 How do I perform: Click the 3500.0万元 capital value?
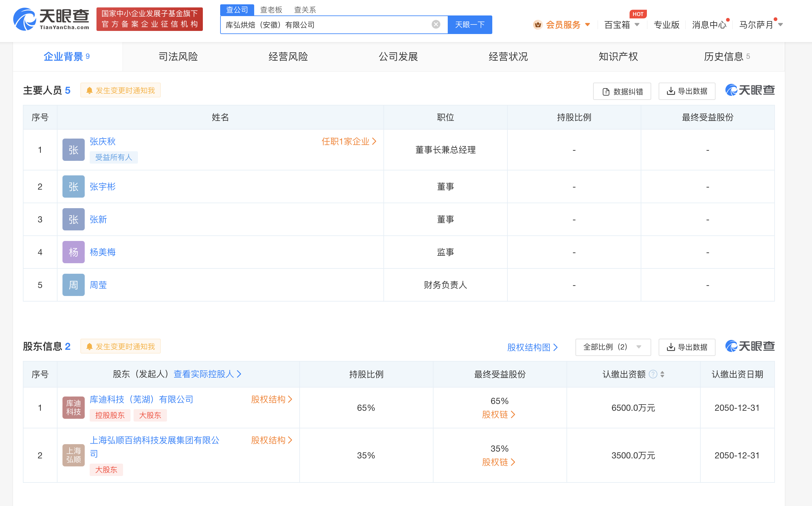tap(633, 456)
